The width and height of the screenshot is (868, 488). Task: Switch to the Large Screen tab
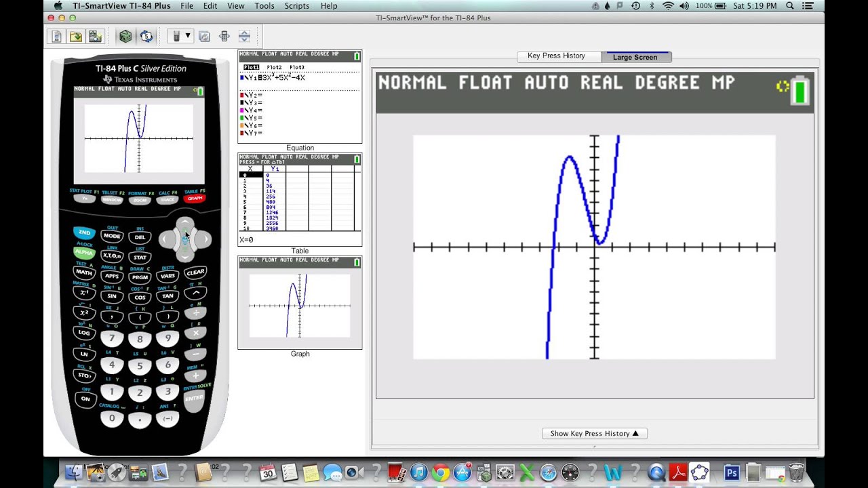tap(635, 57)
